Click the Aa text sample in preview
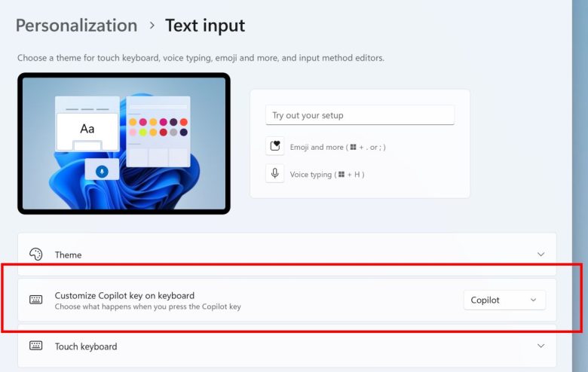Screen dimensions: 588x372 (87, 129)
